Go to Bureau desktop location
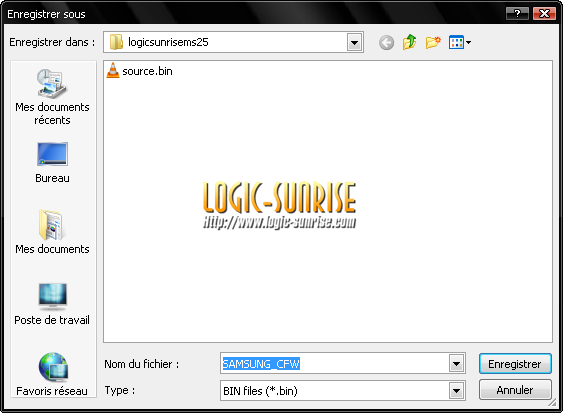Image resolution: width=563 pixels, height=413 pixels. click(x=52, y=163)
